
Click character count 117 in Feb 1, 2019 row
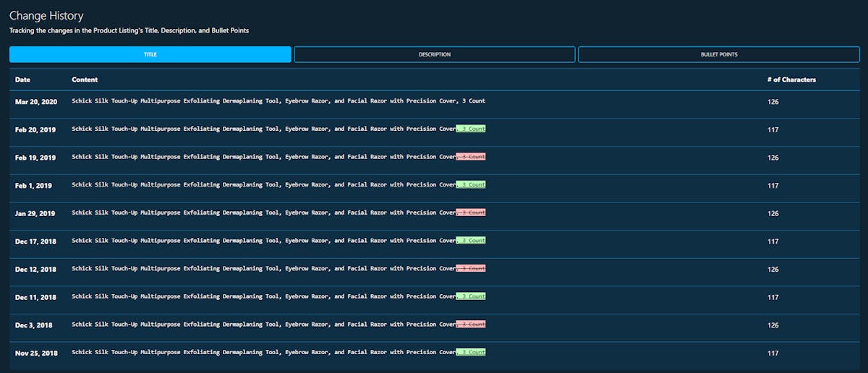[x=773, y=186]
